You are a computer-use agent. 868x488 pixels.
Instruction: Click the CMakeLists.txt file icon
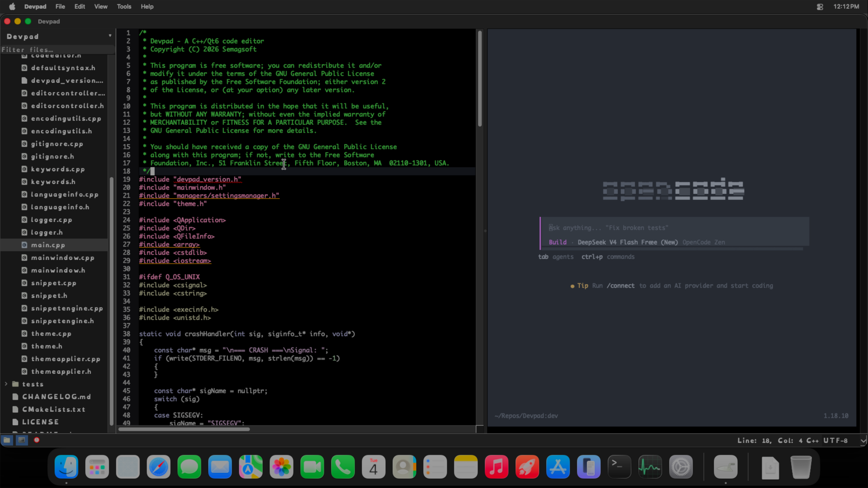(x=15, y=409)
